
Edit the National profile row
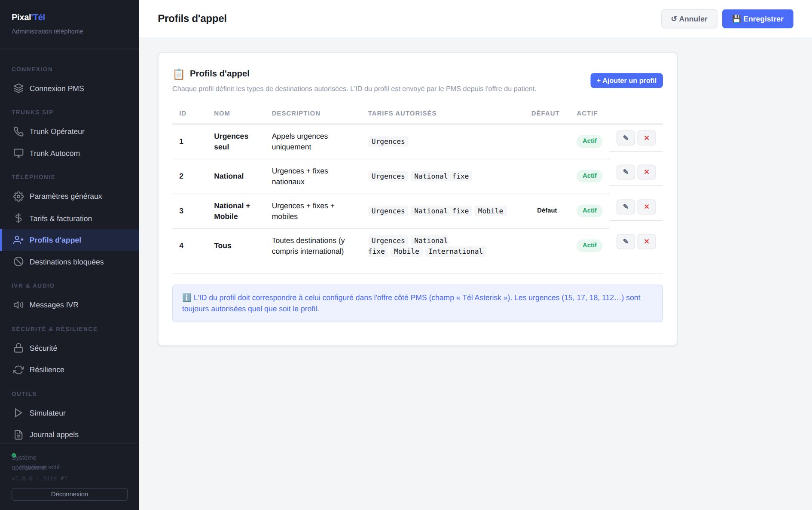click(626, 172)
